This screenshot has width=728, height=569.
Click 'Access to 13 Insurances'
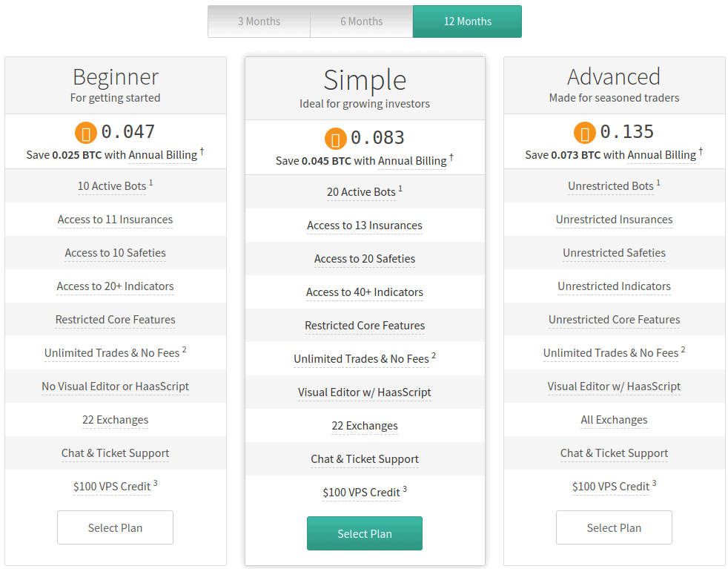pos(365,226)
